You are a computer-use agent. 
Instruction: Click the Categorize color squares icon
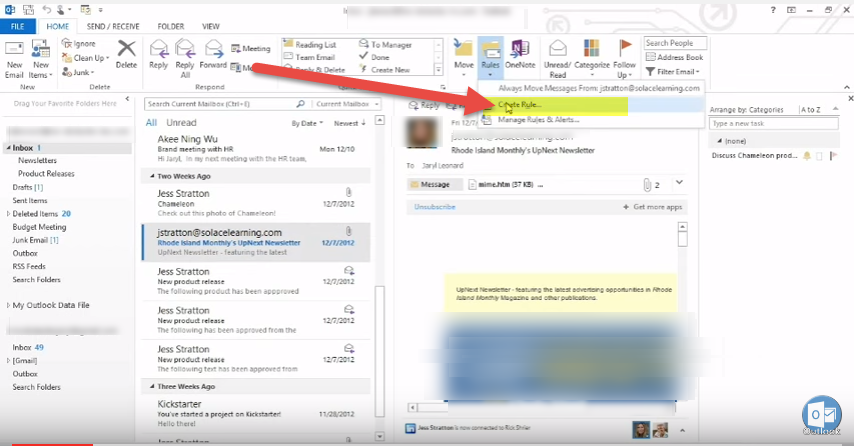click(x=591, y=53)
